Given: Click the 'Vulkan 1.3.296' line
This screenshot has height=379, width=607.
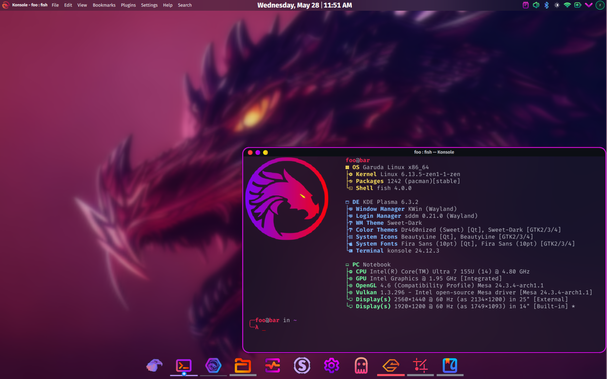Looking at the screenshot, I should 470,293.
